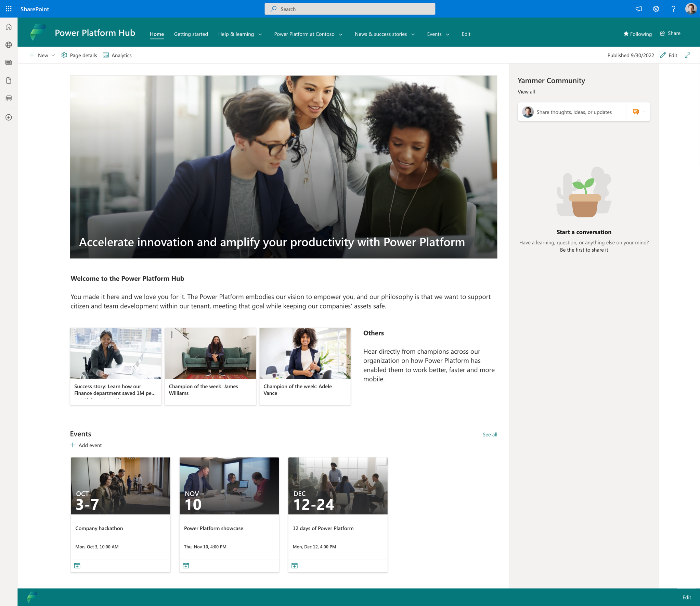Select the Home navigation tab
The width and height of the screenshot is (700, 606).
(x=157, y=34)
